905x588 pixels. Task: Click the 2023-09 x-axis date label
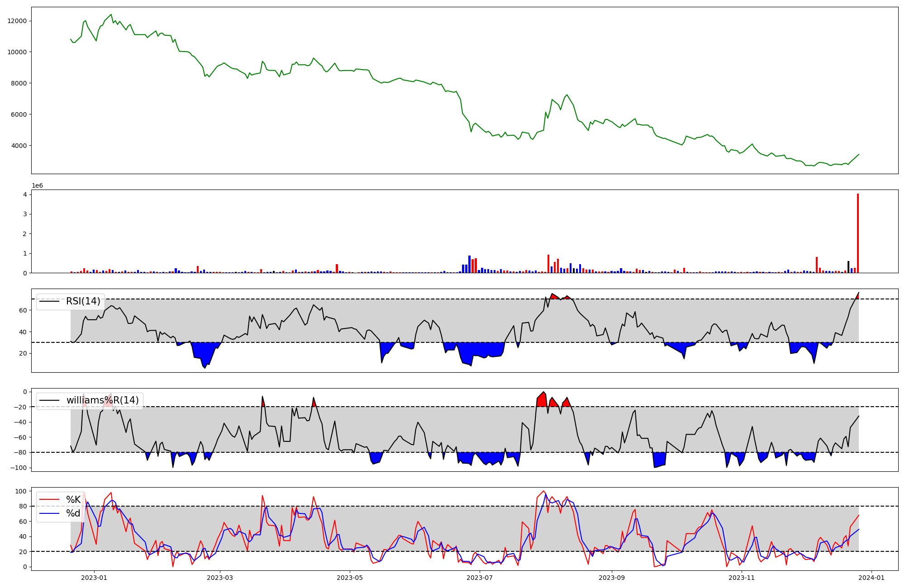pos(612,578)
